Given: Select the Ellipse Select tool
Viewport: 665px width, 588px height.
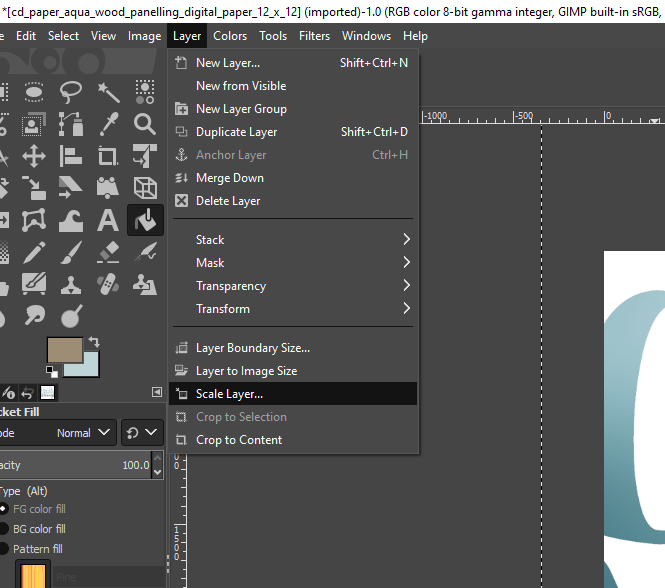Looking at the screenshot, I should pos(34,92).
